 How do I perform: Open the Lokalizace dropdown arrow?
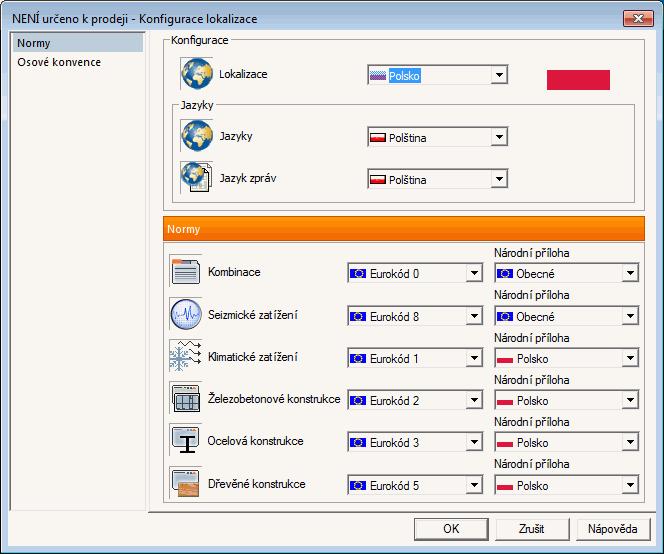click(x=499, y=75)
